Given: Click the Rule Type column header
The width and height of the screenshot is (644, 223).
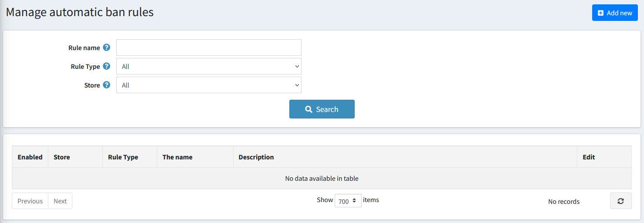Looking at the screenshot, I should pos(123,157).
